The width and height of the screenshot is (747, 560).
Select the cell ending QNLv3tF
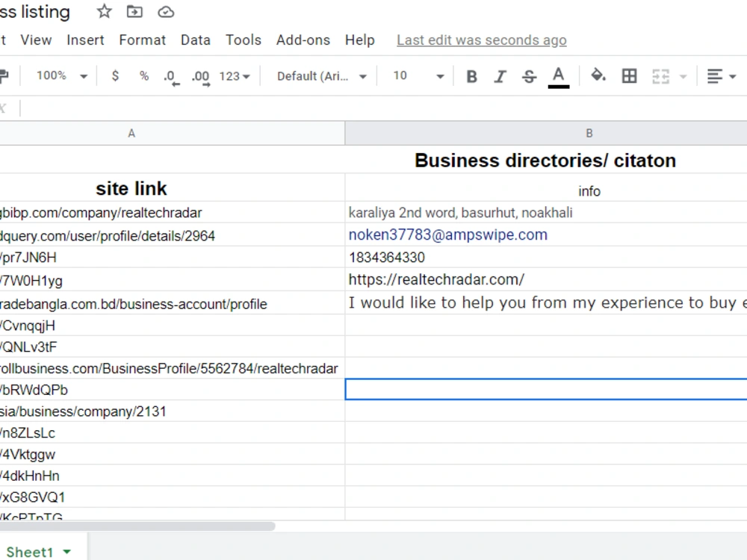[x=173, y=346]
